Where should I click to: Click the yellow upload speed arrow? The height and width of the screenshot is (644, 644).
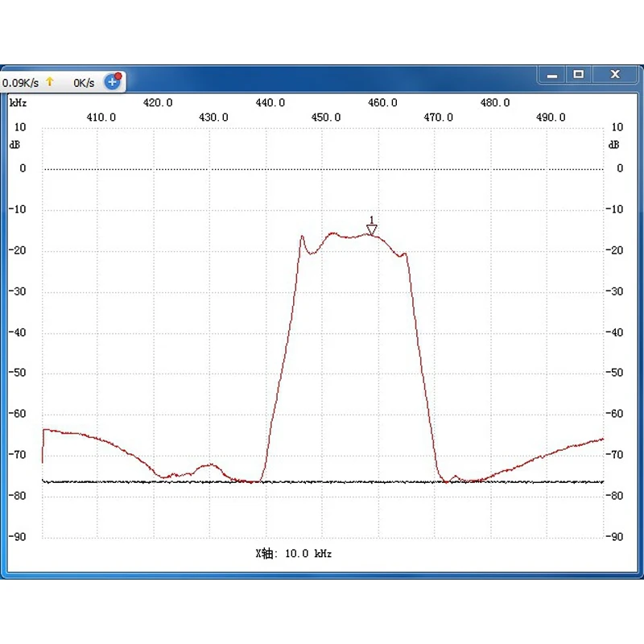click(x=50, y=81)
